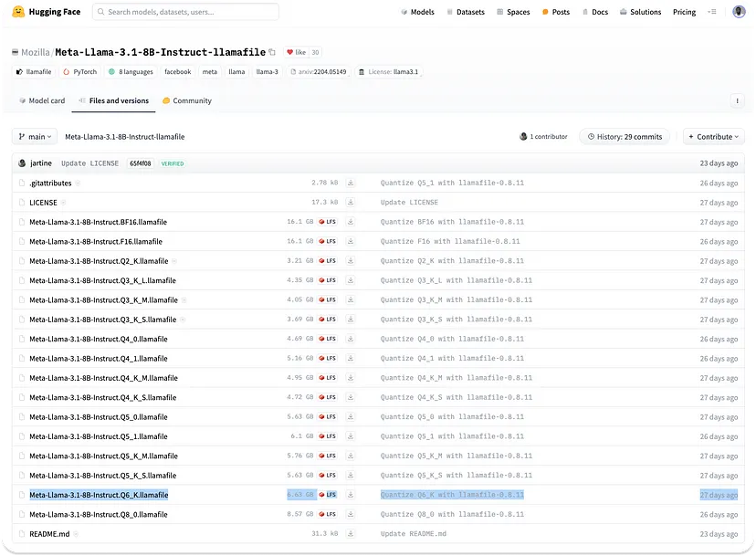Screen dimensions: 756x556
Task: Open the Meta-Llama-3.1-8B-Instruct.Q4_K_M.llamafile link
Action: [x=104, y=378]
